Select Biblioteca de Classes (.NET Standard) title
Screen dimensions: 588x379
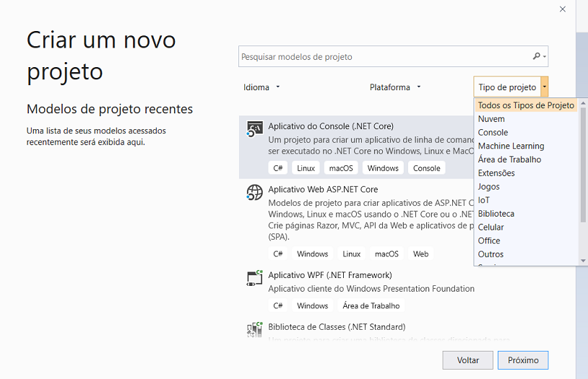(337, 327)
